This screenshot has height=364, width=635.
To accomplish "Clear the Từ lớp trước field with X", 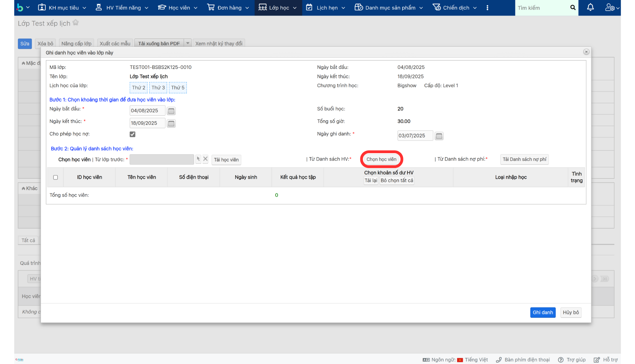I will (x=205, y=159).
